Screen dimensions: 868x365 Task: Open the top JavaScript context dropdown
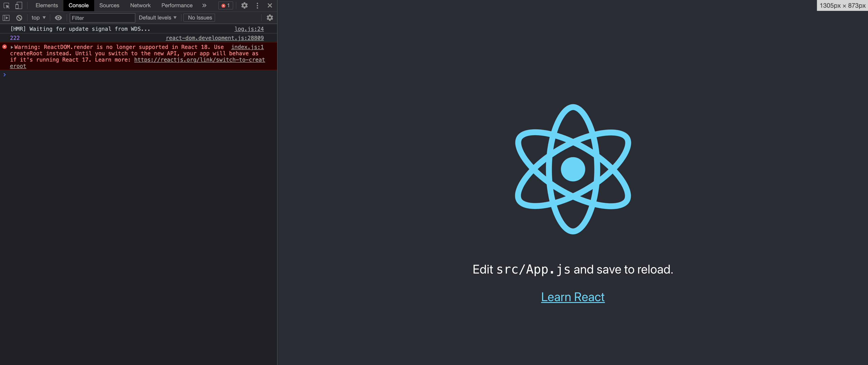(x=38, y=17)
